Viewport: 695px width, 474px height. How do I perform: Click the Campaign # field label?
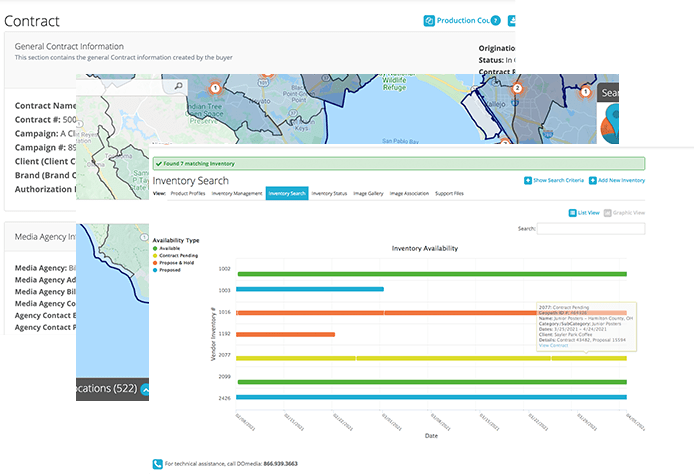tap(40, 148)
